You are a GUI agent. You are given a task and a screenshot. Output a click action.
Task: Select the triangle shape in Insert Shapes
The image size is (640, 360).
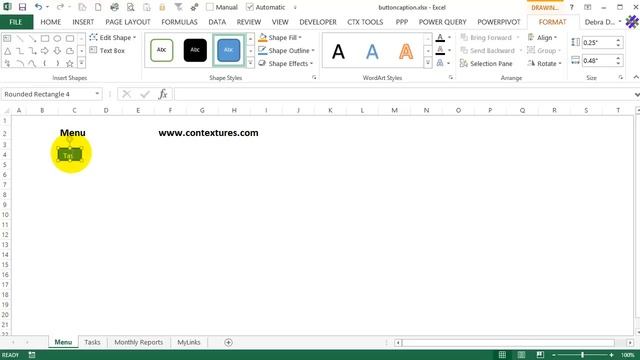[x=8, y=51]
